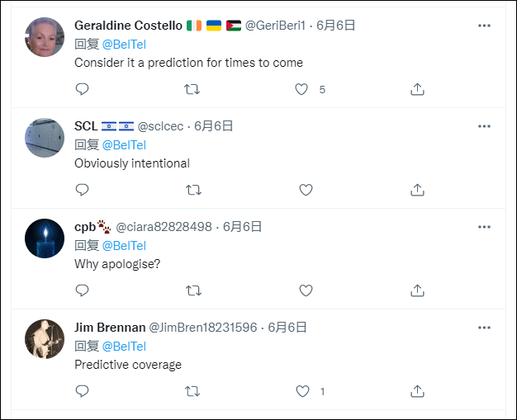Open Jim Brennan's profile name link
Screen dimensions: 517x420
point(109,327)
